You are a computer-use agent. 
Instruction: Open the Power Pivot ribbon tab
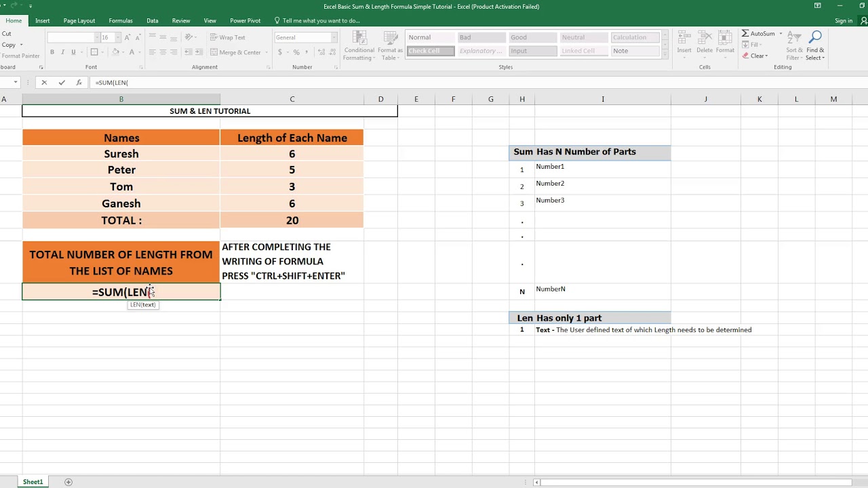click(x=245, y=20)
